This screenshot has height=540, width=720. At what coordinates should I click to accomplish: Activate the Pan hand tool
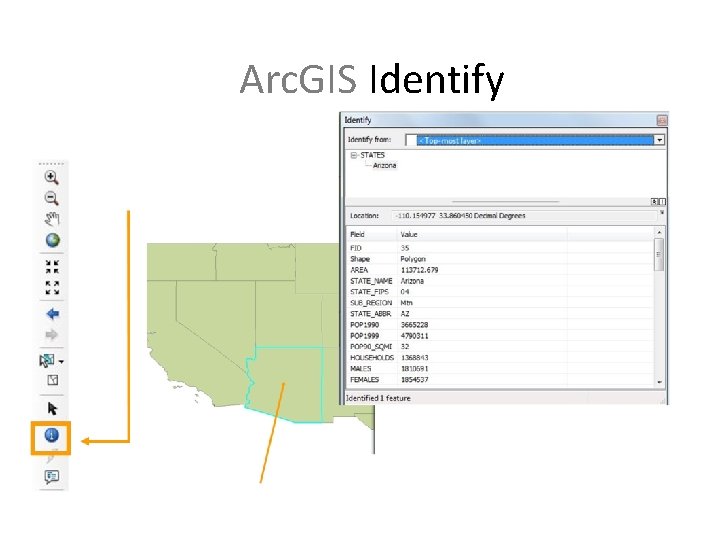[x=52, y=219]
